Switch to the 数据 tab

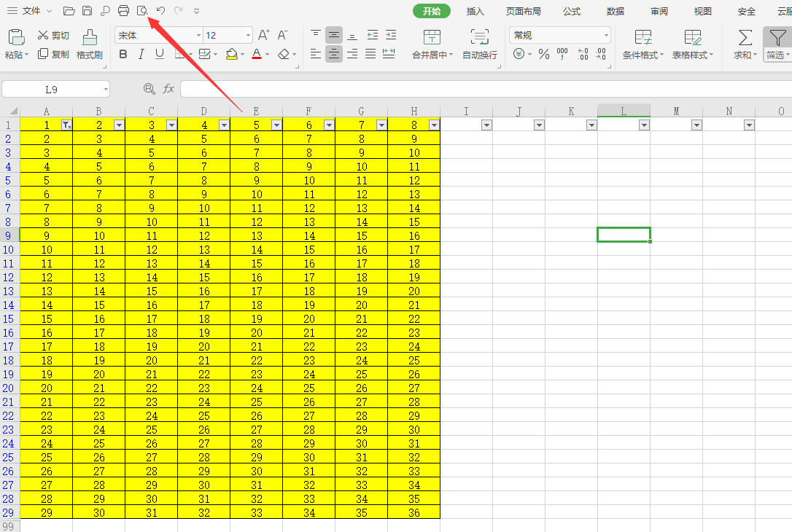(616, 11)
